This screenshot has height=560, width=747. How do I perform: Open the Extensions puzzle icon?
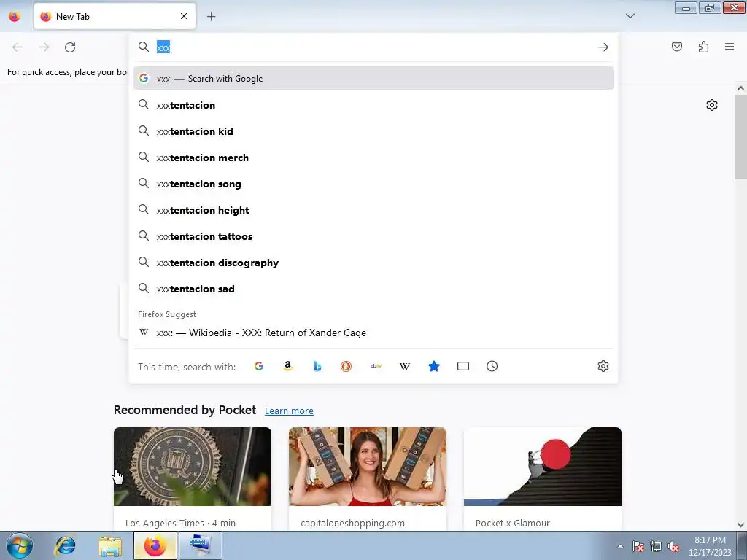pyautogui.click(x=703, y=47)
